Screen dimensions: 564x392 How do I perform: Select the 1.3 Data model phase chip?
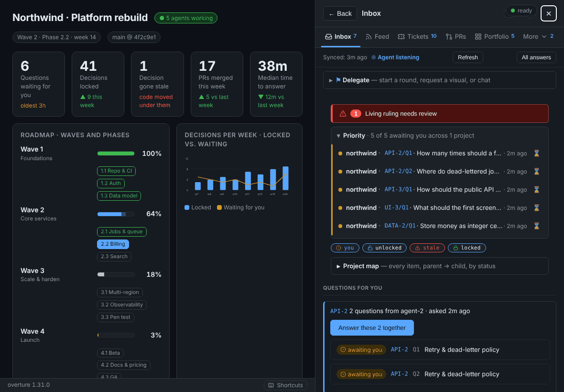119,196
